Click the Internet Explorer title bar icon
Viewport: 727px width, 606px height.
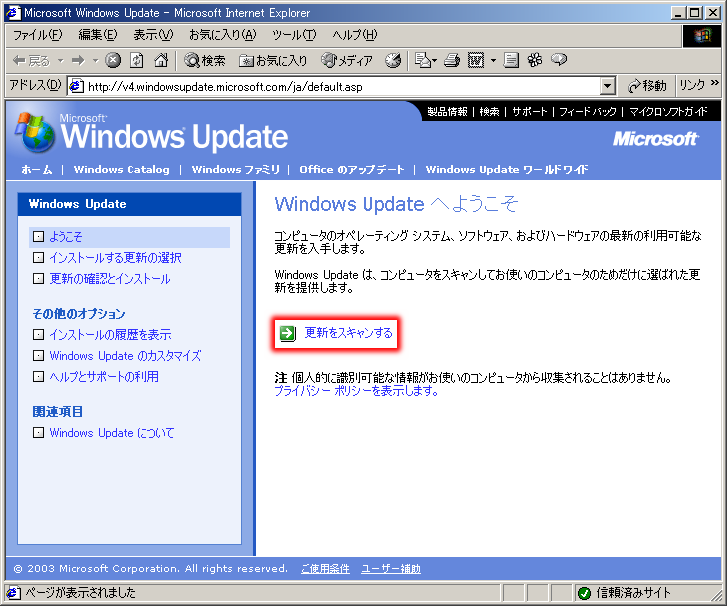coord(13,13)
